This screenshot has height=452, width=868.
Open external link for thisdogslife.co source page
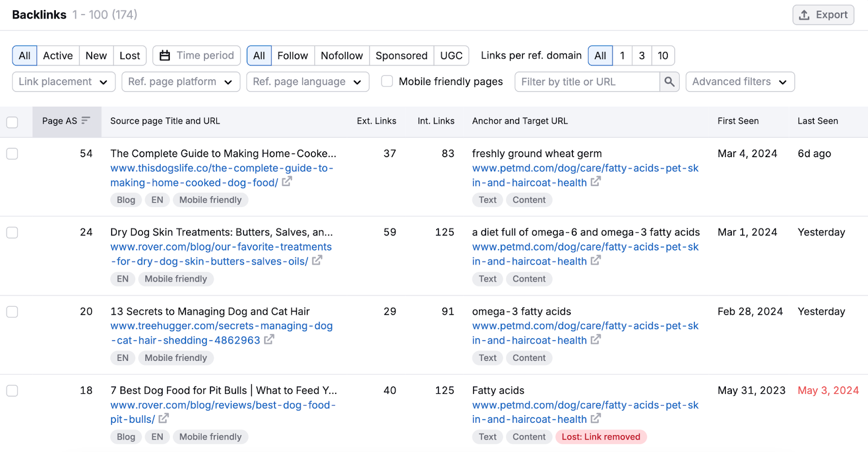287,182
